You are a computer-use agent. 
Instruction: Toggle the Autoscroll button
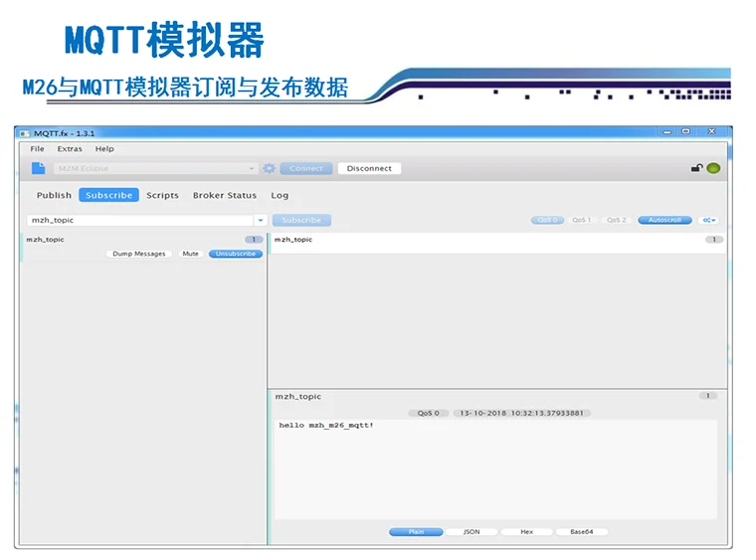664,220
